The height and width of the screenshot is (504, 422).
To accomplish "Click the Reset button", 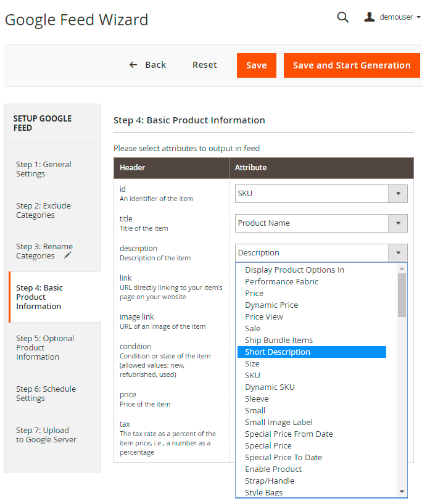I will 204,65.
